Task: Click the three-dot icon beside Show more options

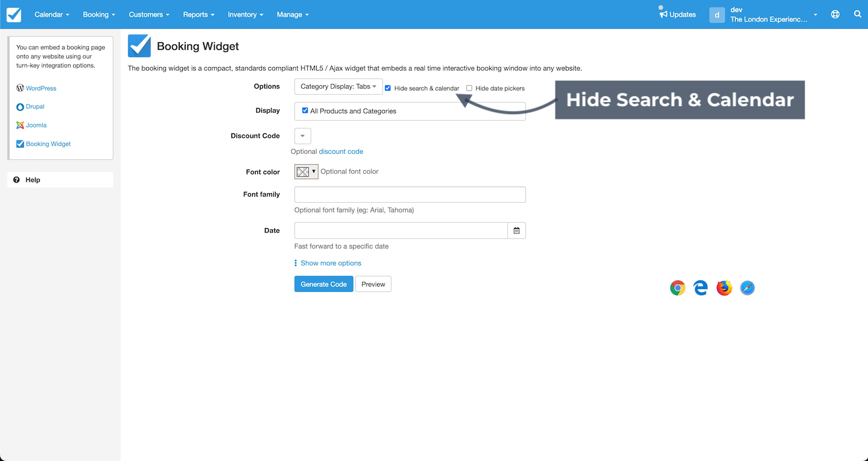Action: (x=296, y=263)
